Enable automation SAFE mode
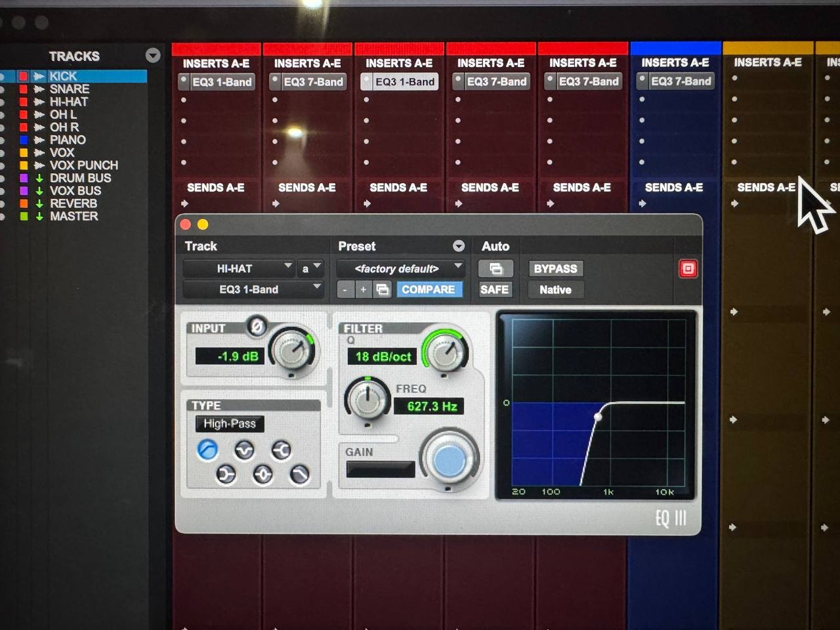840x630 pixels. 494,289
